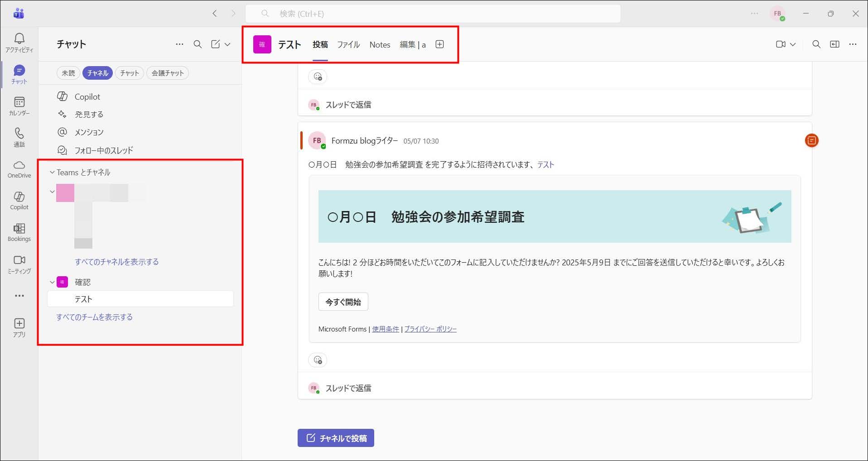Open the Calls phone icon
Viewport: 868px width, 461px height.
tap(19, 134)
